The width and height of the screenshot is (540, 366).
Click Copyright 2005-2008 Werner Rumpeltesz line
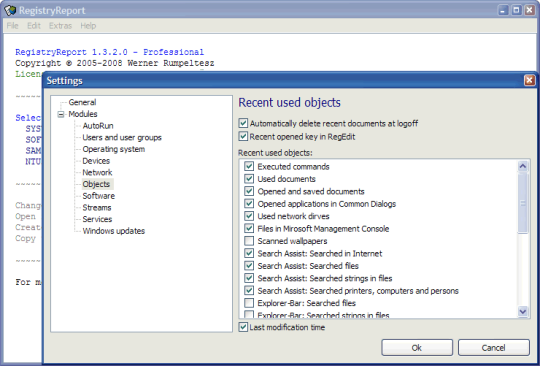coord(115,63)
